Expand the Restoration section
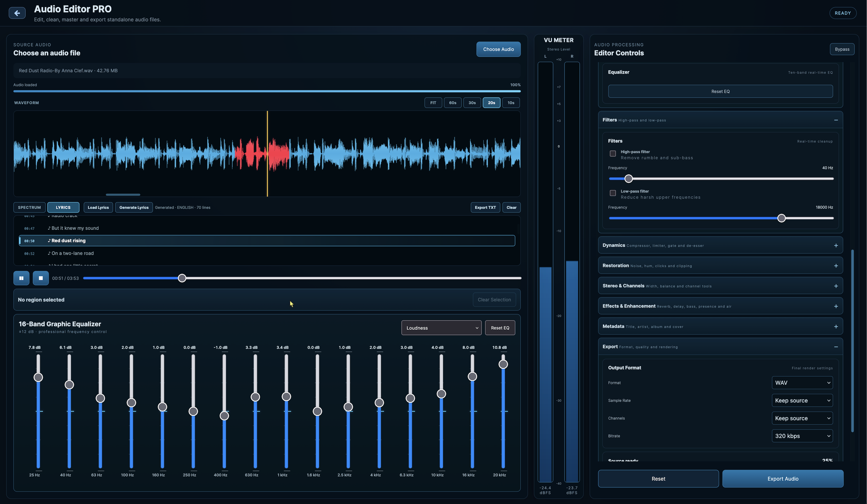Screen dimensions: 867x504 pyautogui.click(x=720, y=266)
